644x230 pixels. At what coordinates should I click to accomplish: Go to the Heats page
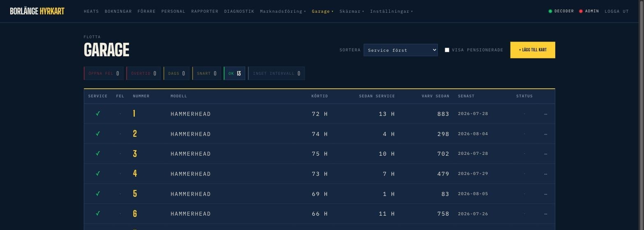click(x=91, y=11)
